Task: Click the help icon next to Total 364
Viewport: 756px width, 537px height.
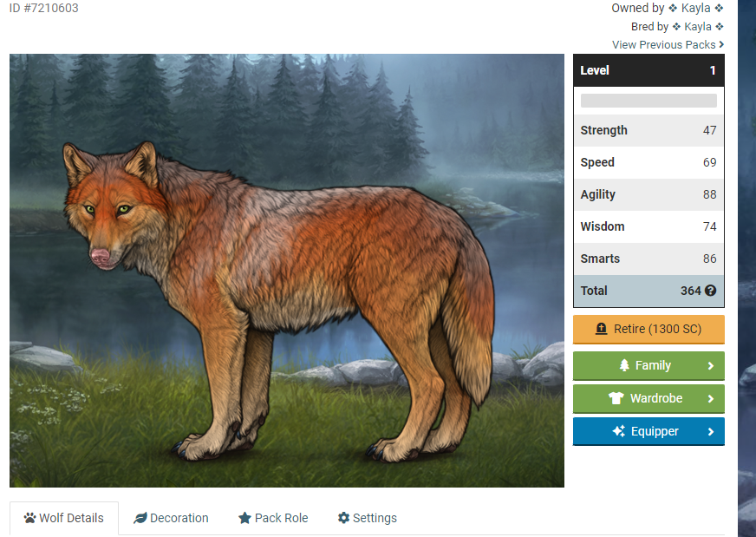Action: coord(710,291)
